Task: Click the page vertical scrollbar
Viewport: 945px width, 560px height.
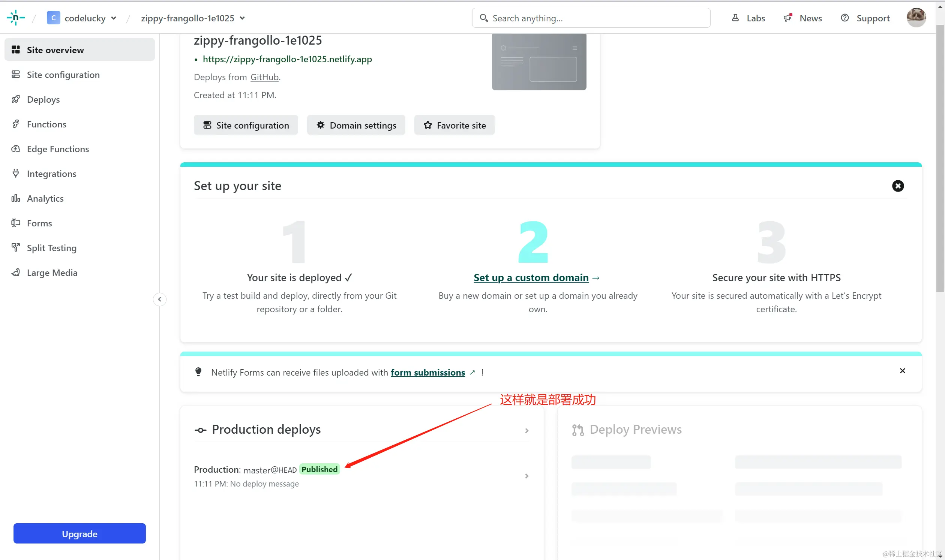Action: [940, 159]
